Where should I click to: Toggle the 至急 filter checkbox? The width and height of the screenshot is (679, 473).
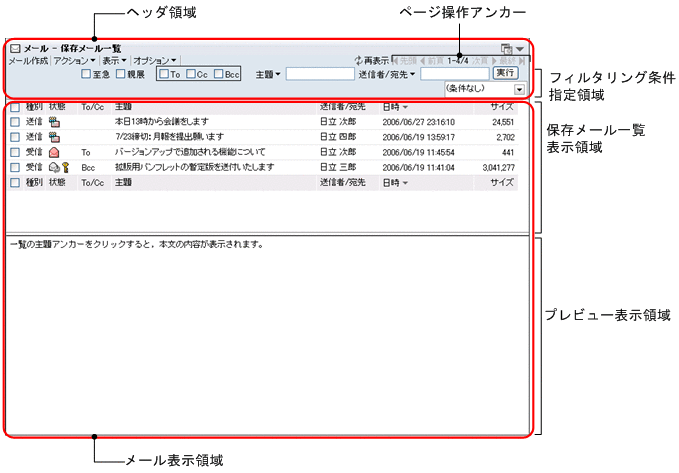coord(86,74)
